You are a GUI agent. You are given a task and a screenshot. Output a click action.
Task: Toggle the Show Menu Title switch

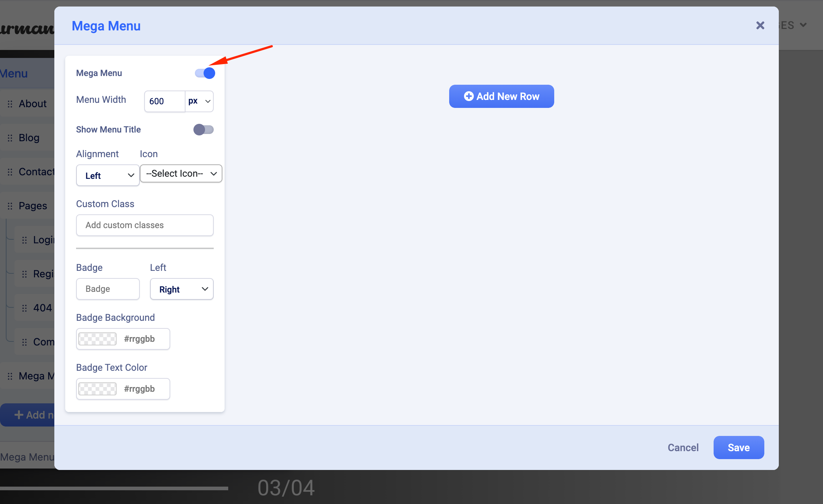(204, 129)
